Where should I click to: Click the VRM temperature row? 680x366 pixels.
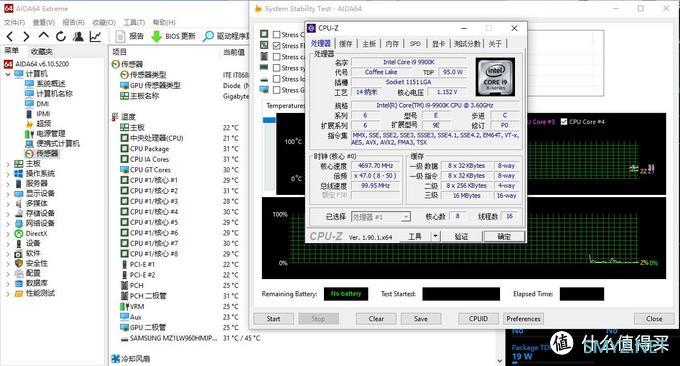[180, 307]
